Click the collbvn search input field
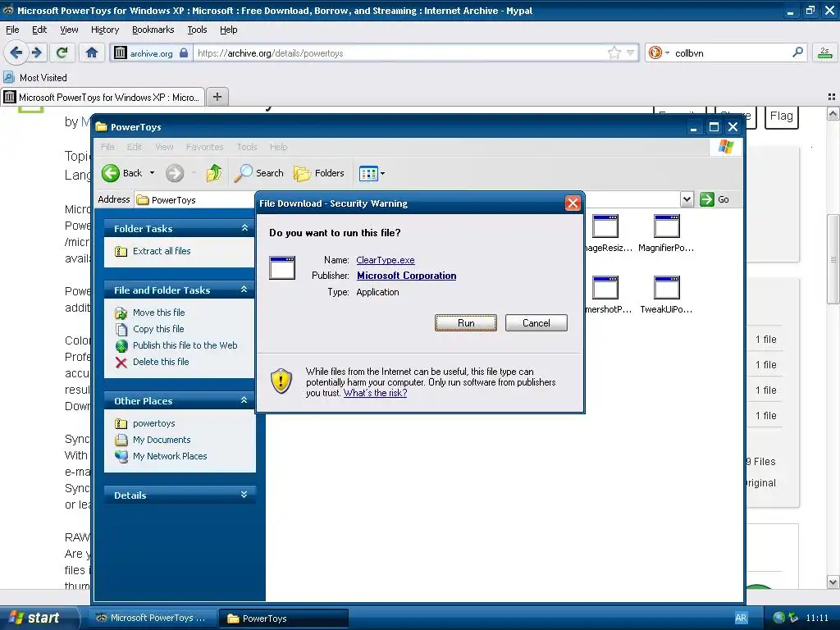840x630 pixels. [731, 53]
